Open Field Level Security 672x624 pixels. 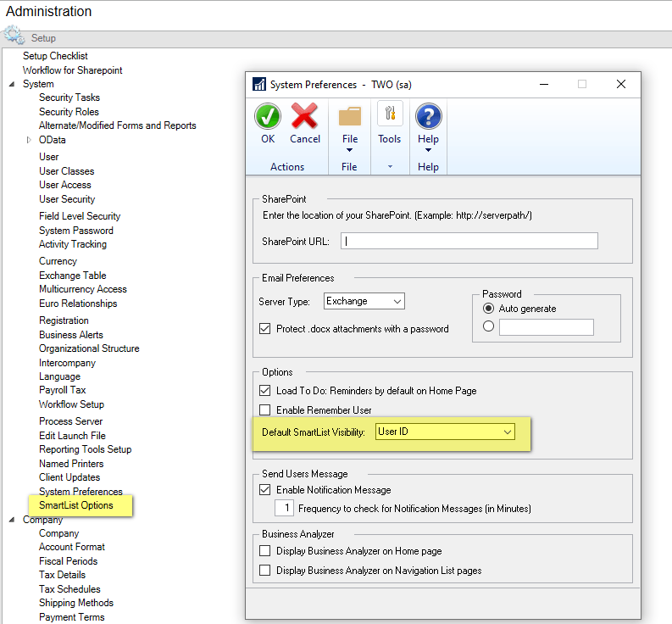tap(80, 216)
